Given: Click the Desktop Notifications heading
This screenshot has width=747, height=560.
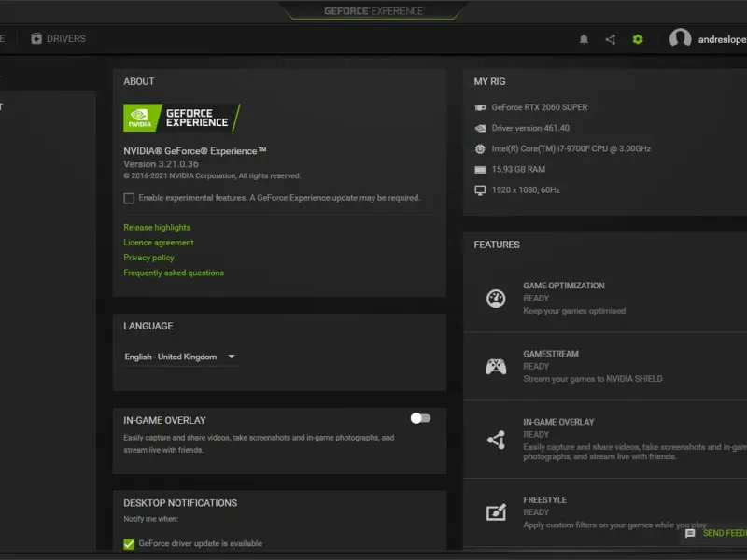Looking at the screenshot, I should [180, 503].
